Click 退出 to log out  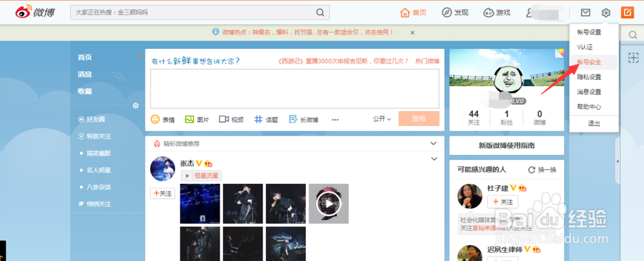(594, 123)
